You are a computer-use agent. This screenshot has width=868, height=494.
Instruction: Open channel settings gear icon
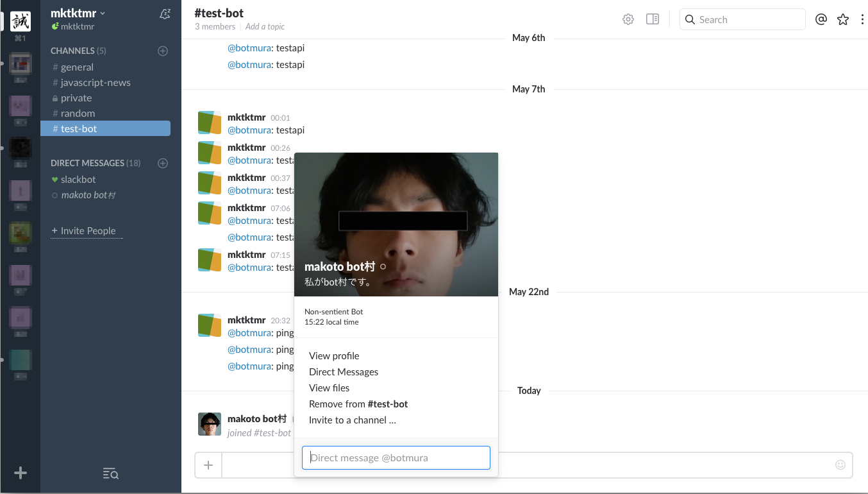pyautogui.click(x=628, y=19)
